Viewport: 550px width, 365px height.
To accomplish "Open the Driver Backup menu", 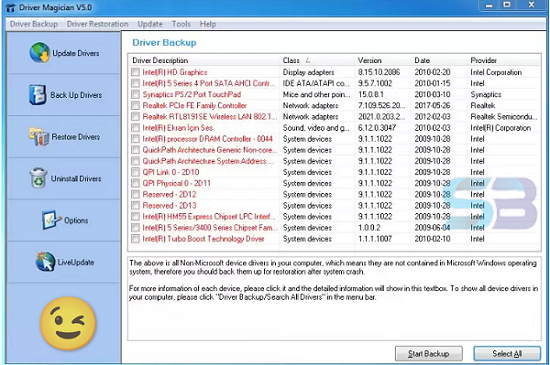I will pyautogui.click(x=34, y=24).
